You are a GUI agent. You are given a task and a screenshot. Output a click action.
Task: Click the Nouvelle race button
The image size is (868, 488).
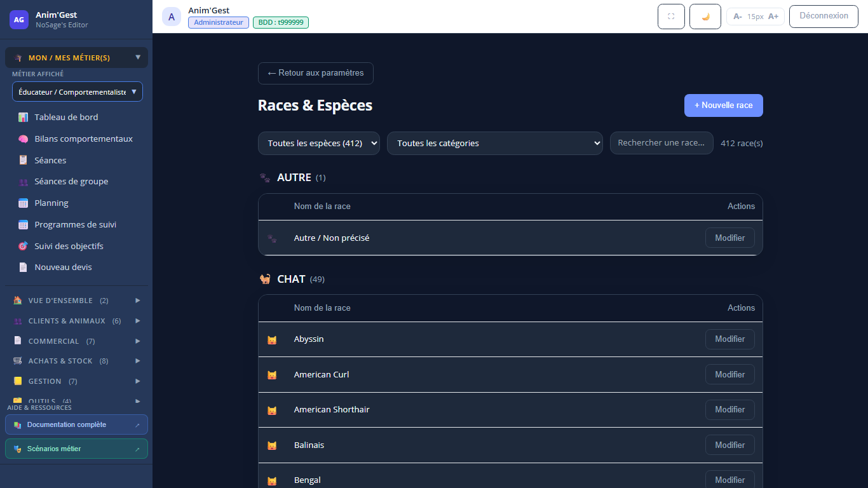(x=724, y=105)
